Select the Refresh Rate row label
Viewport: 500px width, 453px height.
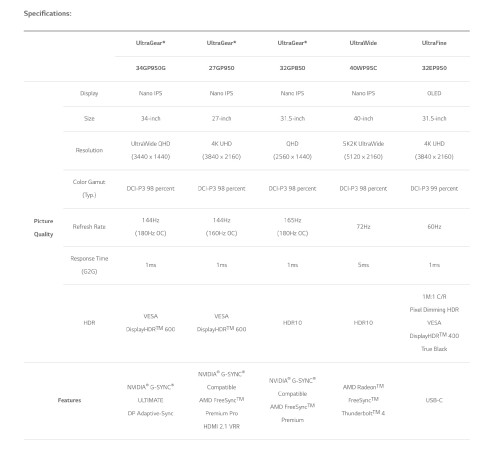point(89,227)
